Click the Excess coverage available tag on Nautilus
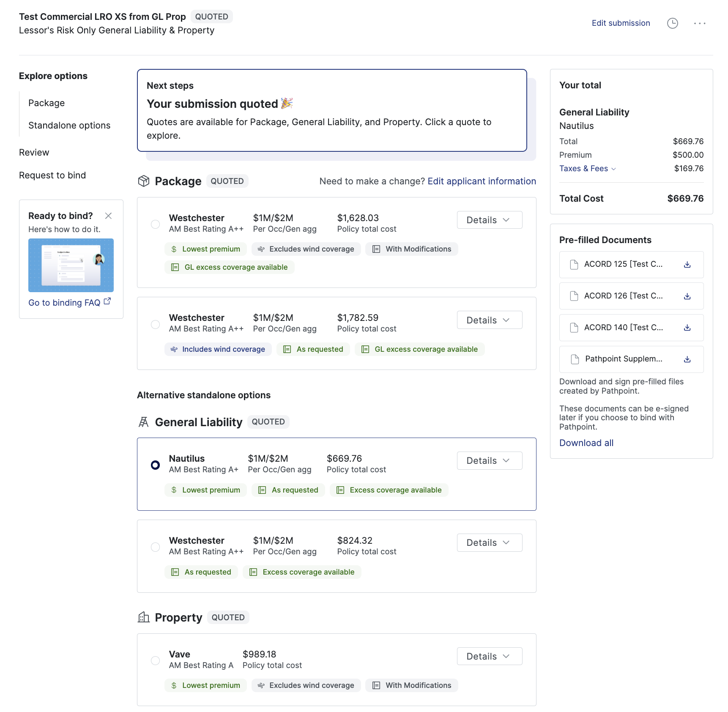The image size is (728, 712). [389, 490]
